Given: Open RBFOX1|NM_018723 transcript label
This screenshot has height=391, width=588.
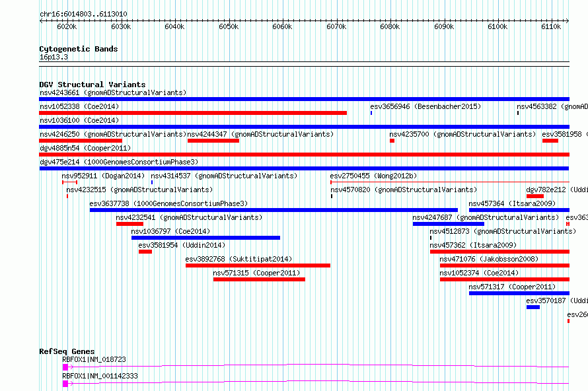Looking at the screenshot, I should click(94, 359).
